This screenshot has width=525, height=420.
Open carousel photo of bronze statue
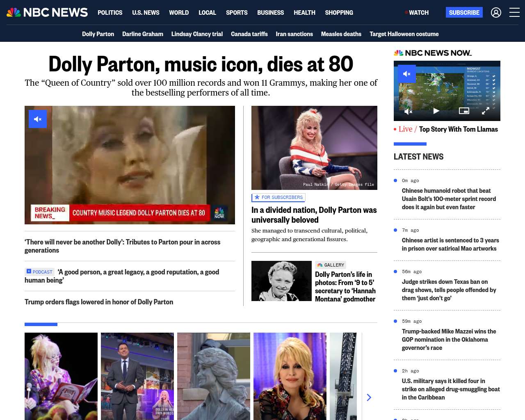click(214, 376)
